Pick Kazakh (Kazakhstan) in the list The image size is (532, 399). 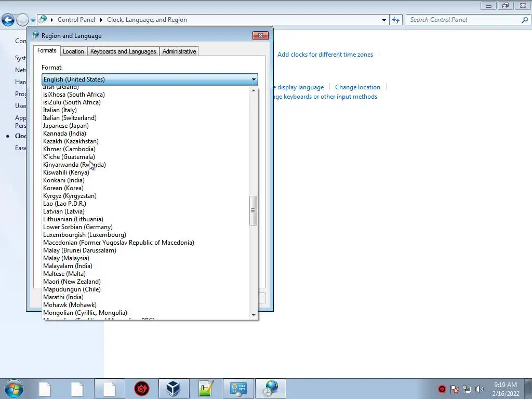coord(146,141)
